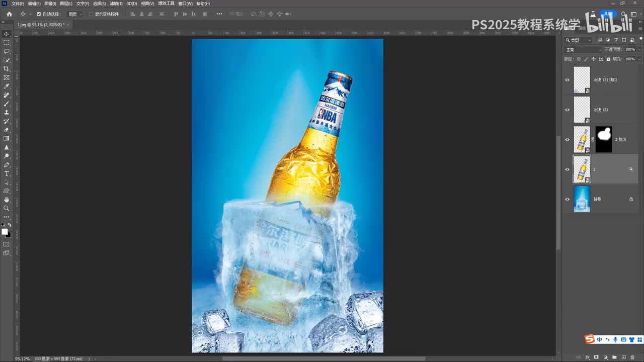Viewport: 644px width, 362px height.
Task: Toggle visibility of layer 2
Action: 568,169
